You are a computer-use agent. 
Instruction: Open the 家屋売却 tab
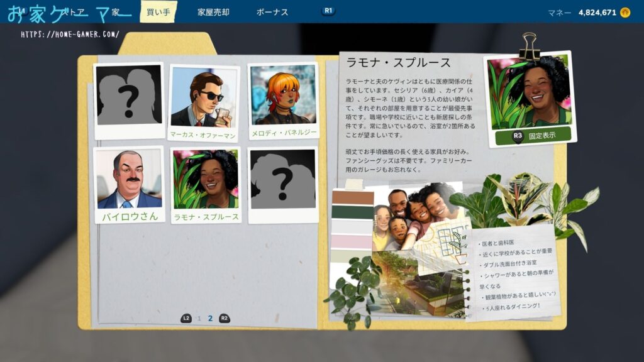click(x=213, y=12)
